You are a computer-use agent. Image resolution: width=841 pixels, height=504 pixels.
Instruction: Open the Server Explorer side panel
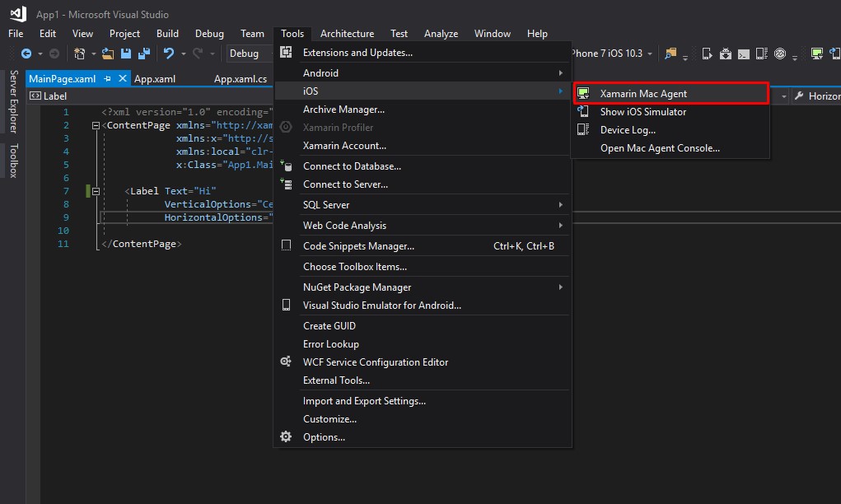(x=14, y=101)
